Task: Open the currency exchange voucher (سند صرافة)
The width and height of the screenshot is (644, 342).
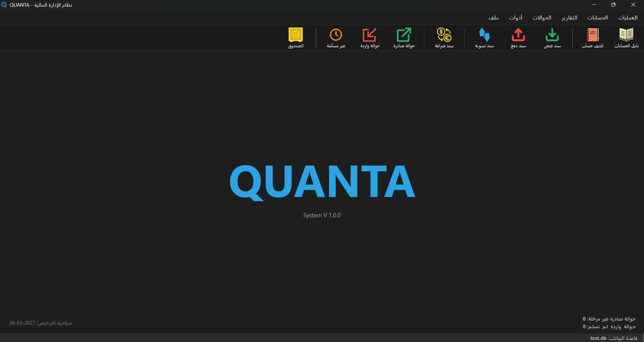Action: [x=444, y=38]
